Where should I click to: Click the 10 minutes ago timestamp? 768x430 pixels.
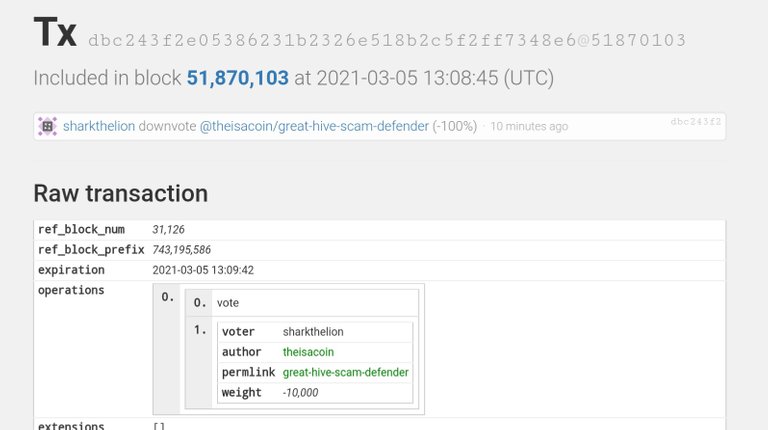(x=529, y=126)
